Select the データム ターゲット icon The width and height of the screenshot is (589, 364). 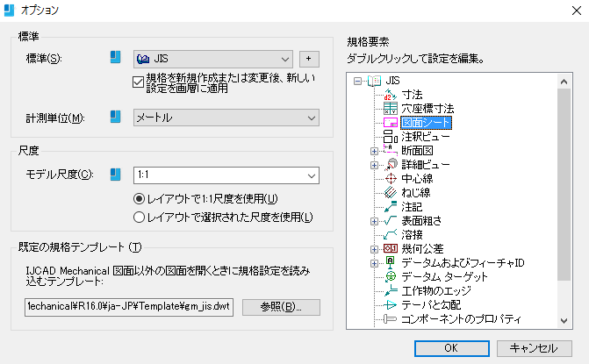pyautogui.click(x=391, y=276)
